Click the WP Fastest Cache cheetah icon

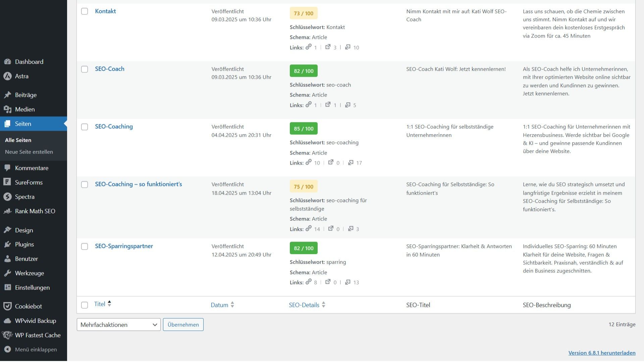coord(7,335)
